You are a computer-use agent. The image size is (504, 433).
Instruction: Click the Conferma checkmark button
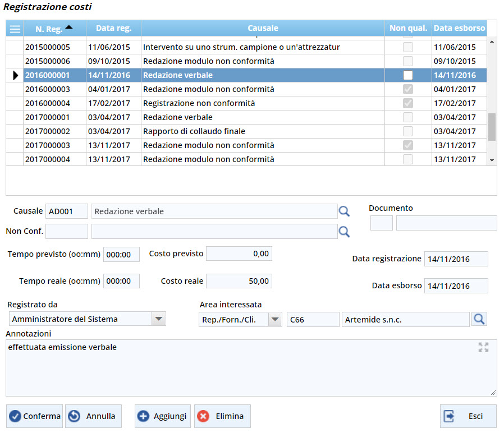pyautogui.click(x=35, y=416)
